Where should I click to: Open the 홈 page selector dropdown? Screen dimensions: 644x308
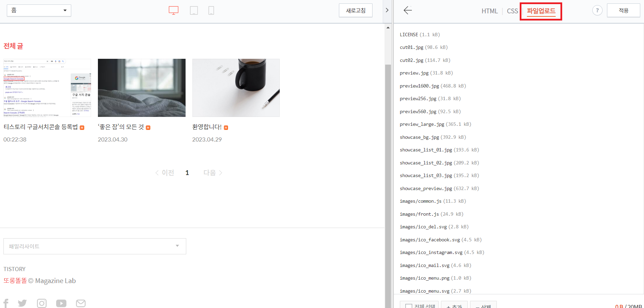coord(39,10)
